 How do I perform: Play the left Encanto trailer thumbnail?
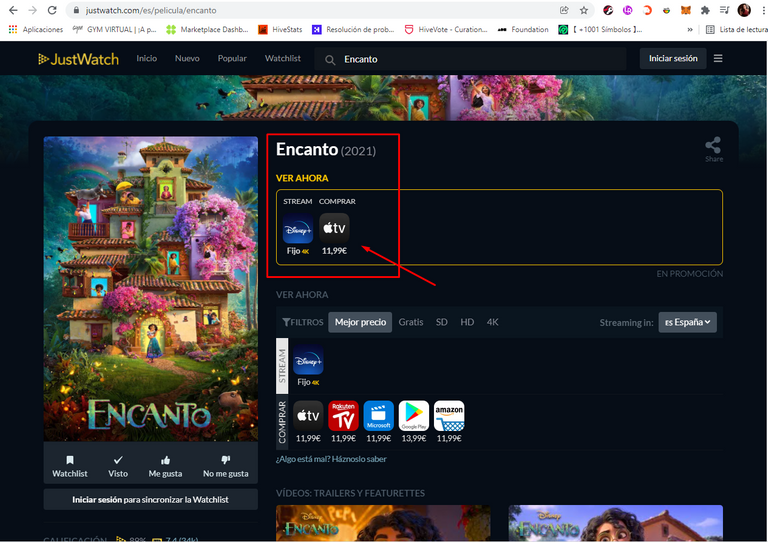coord(383,523)
